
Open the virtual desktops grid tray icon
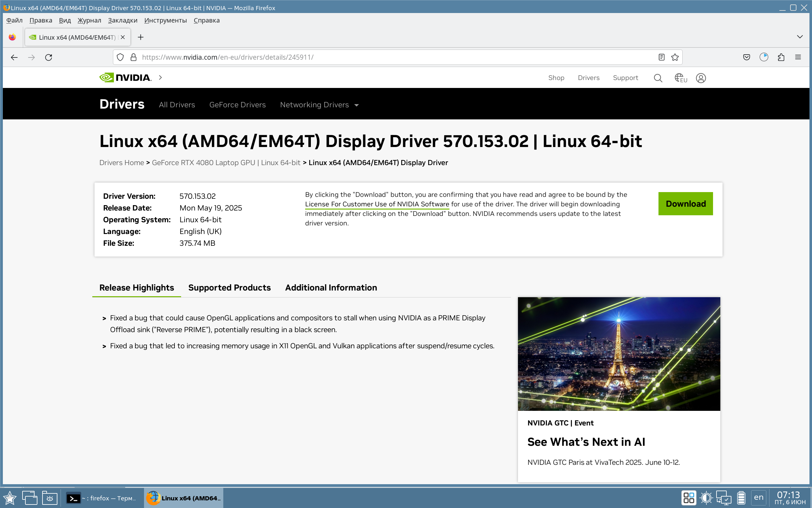click(x=689, y=498)
